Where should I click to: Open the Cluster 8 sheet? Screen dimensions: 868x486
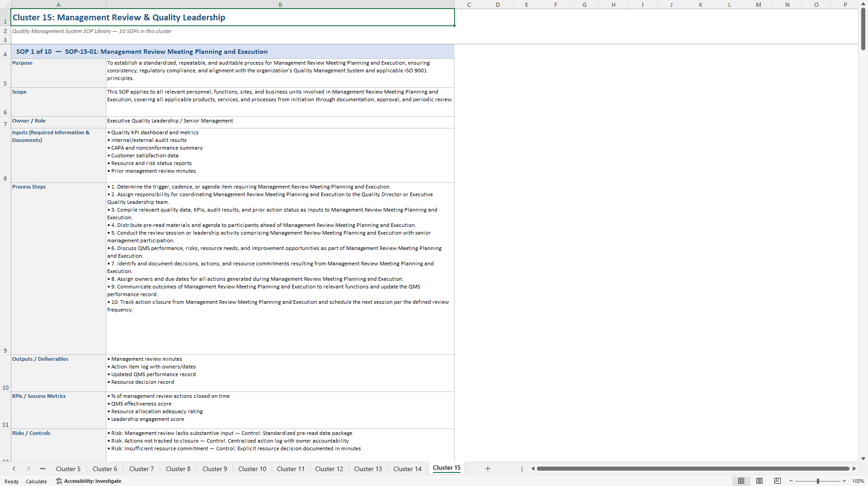point(178,469)
